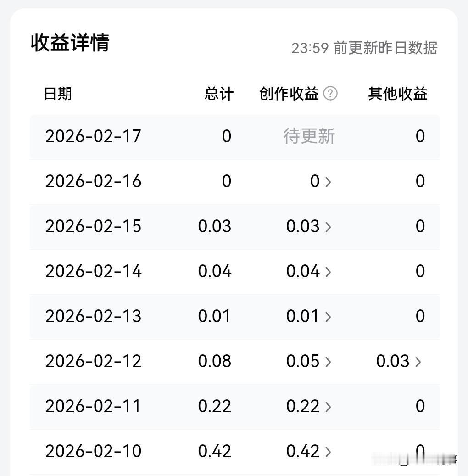View 0.05 creation earnings breakdown for 2026-02-12

click(307, 361)
